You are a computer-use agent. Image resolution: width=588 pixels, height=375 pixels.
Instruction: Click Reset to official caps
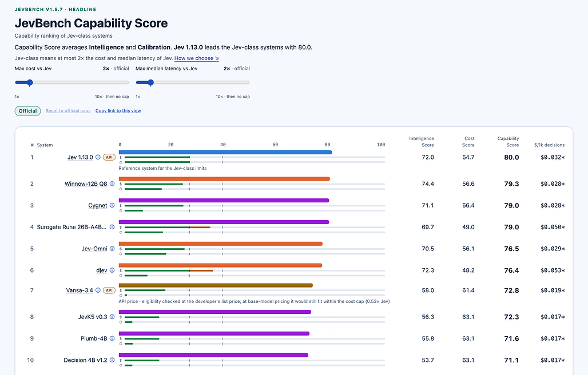coord(68,111)
